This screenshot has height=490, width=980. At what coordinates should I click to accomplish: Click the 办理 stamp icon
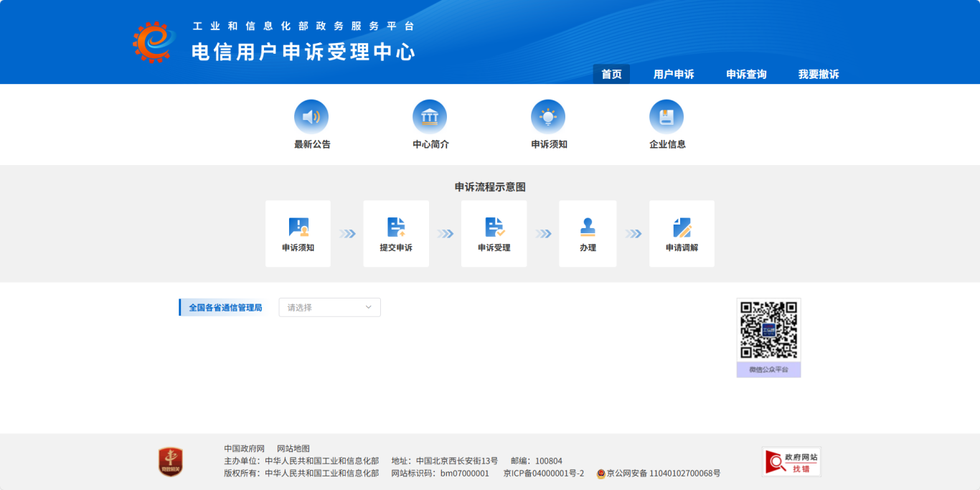588,227
